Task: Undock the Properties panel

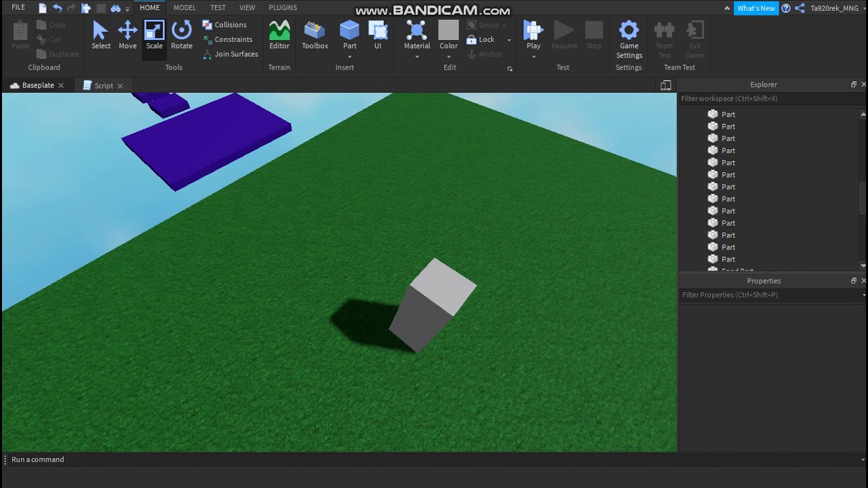Action: (x=854, y=281)
